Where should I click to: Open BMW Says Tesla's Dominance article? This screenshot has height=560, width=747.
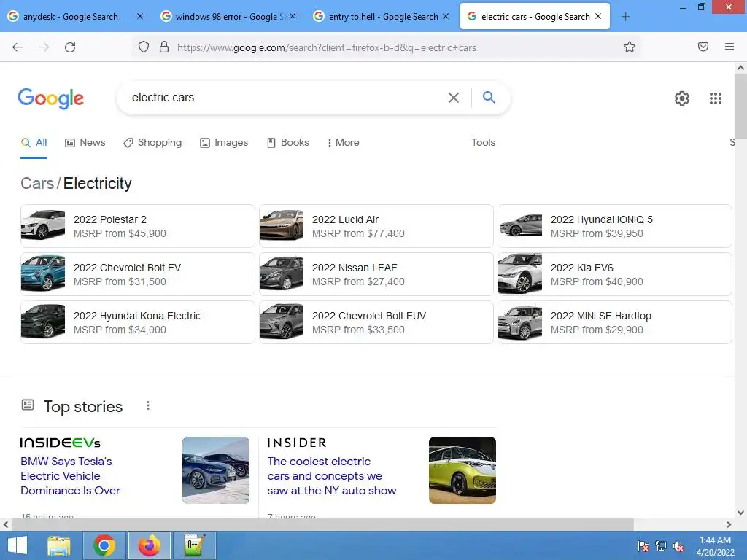(x=71, y=475)
